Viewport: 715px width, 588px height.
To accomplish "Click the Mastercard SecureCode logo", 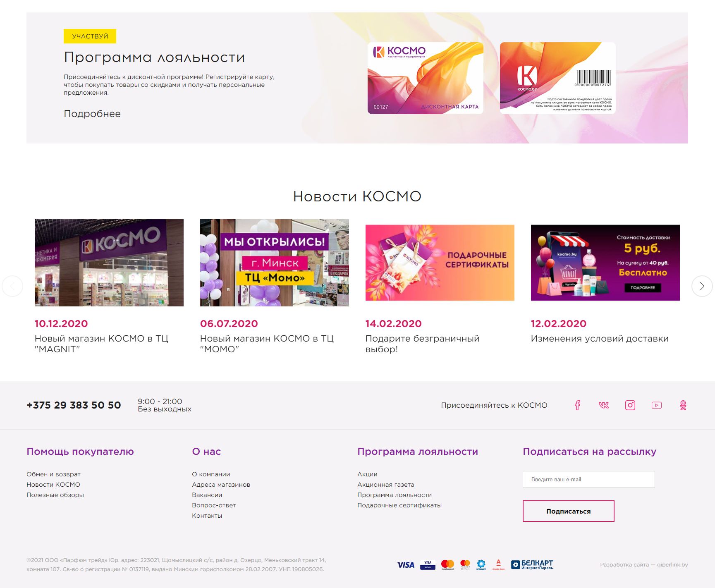I will click(x=465, y=564).
